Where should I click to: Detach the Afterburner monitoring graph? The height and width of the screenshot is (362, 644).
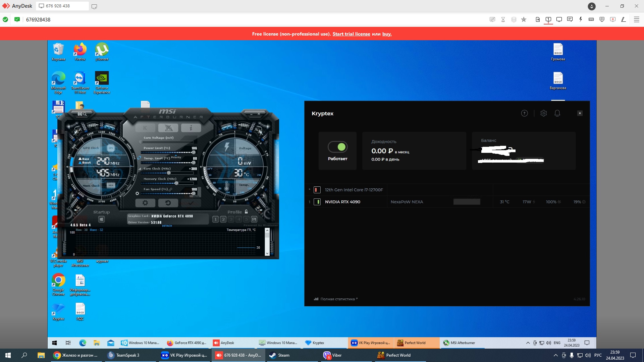[167, 226]
